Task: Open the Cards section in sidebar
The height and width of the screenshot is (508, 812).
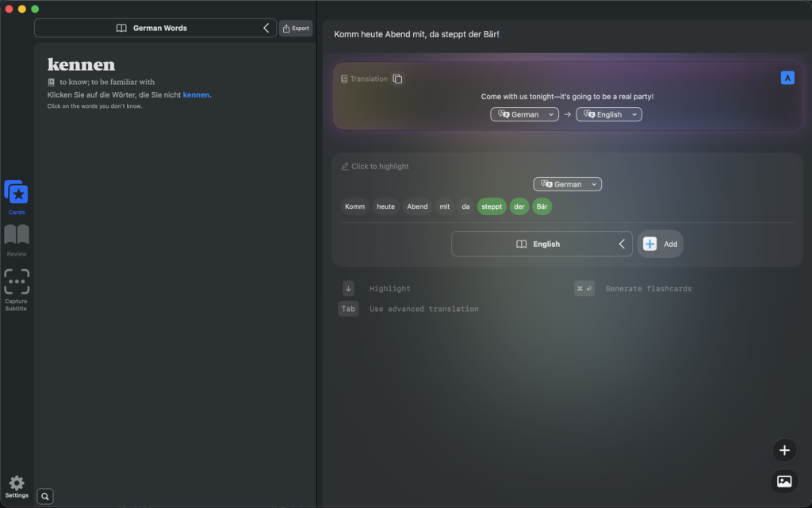Action: [17, 197]
